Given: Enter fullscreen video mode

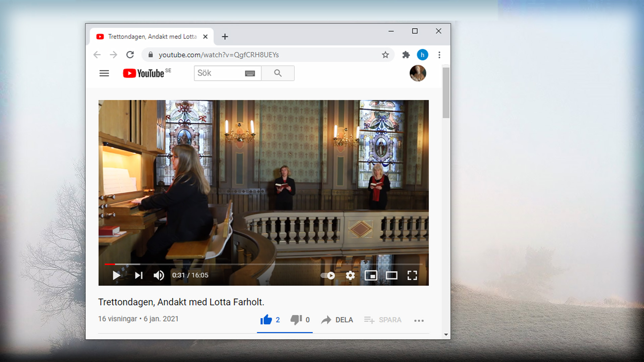Looking at the screenshot, I should (x=412, y=276).
